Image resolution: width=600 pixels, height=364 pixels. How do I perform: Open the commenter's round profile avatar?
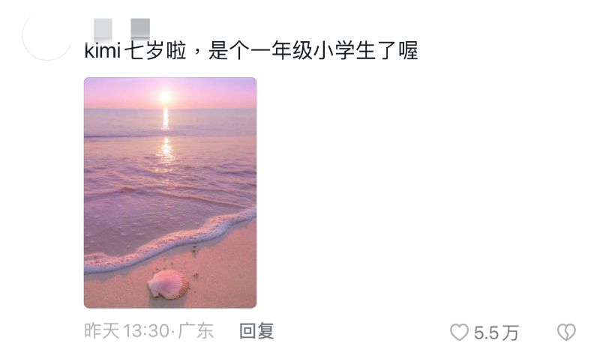click(x=47, y=36)
